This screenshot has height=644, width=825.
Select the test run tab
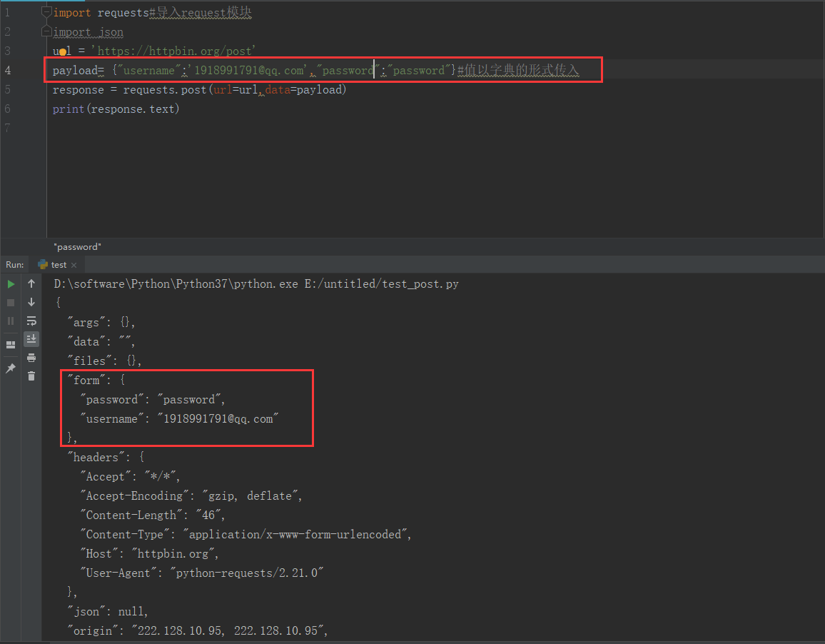58,265
